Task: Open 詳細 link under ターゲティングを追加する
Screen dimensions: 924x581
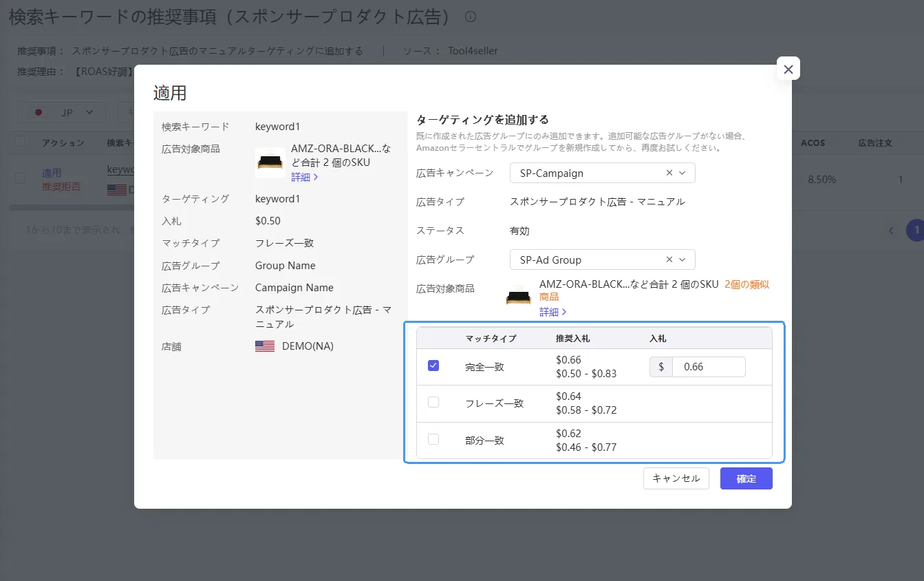Action: 553,312
